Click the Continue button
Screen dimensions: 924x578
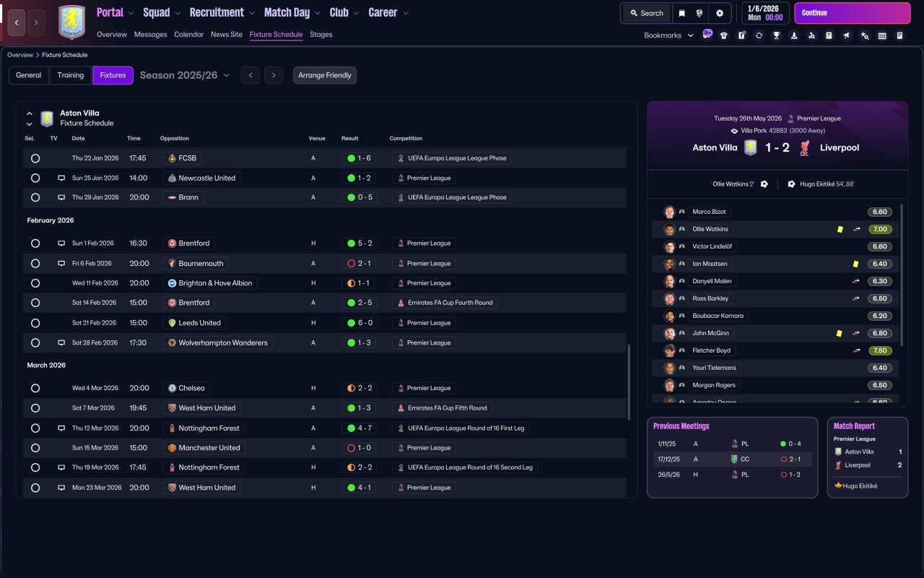point(853,13)
